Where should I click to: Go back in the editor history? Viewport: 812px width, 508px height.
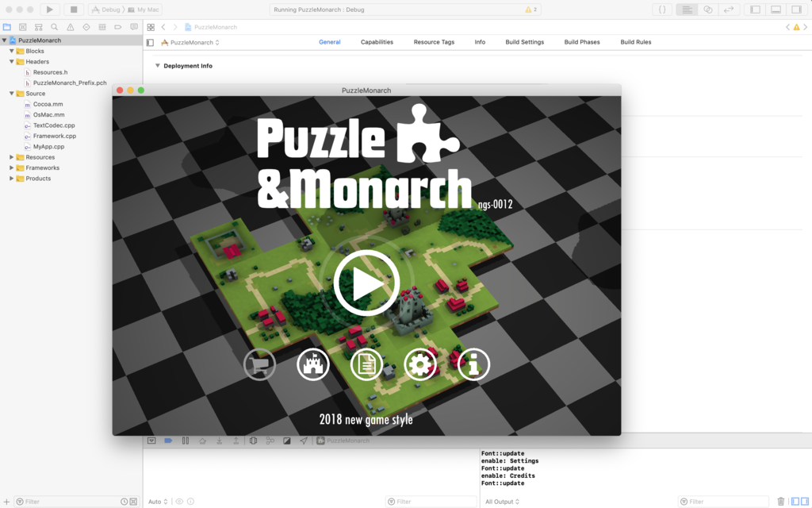(x=163, y=27)
